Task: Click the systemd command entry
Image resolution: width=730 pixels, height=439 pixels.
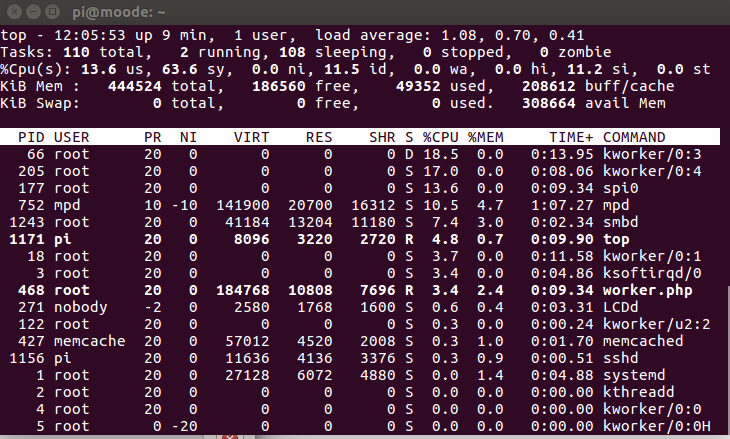Action: tap(634, 375)
